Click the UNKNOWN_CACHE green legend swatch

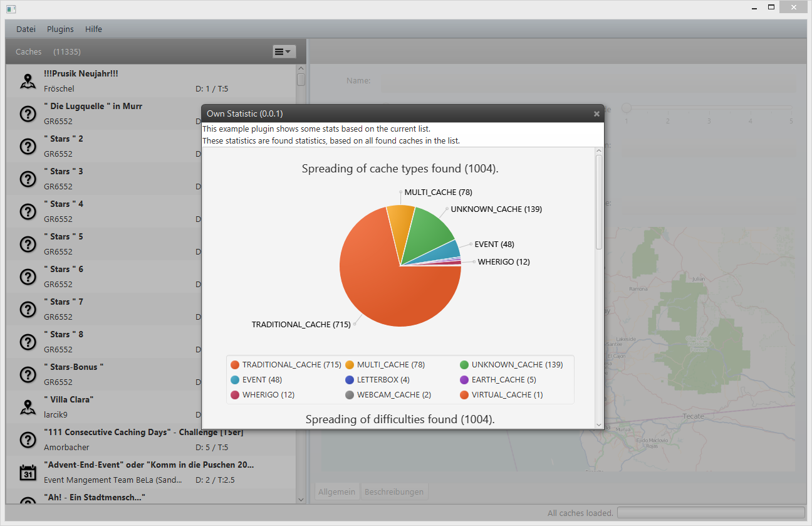464,365
